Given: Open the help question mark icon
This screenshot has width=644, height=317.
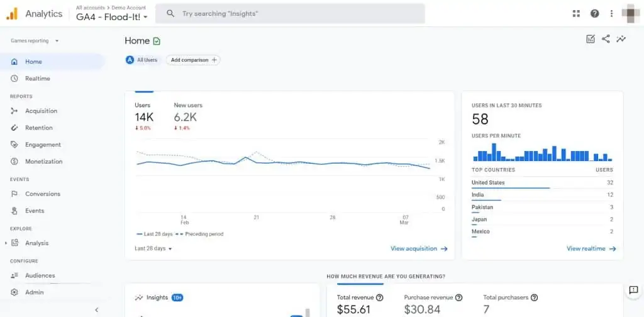Looking at the screenshot, I should (x=595, y=14).
